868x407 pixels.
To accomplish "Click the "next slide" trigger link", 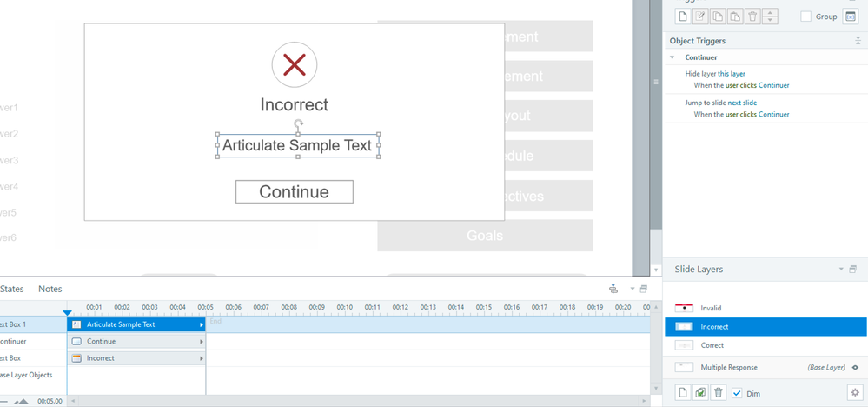I will [x=740, y=103].
